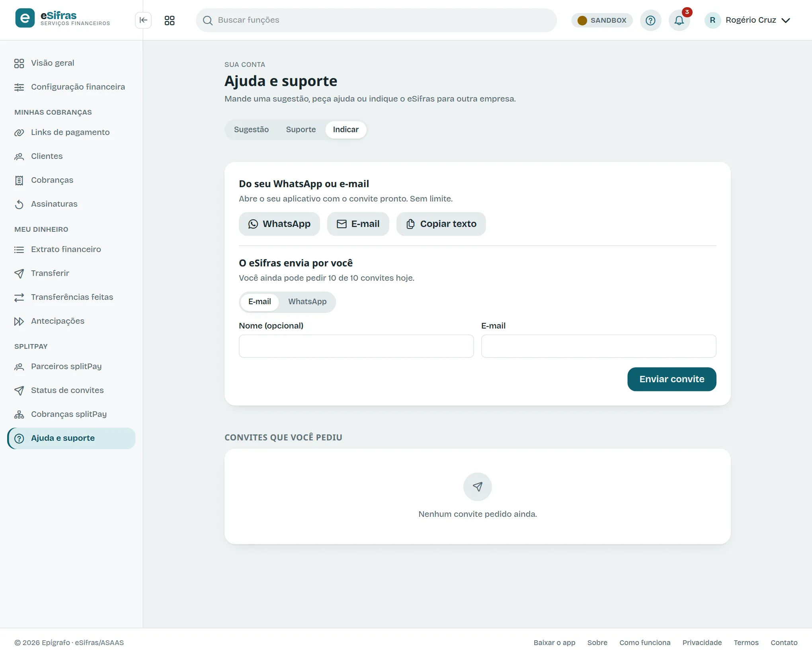This screenshot has height=657, width=812.
Task: Go to Links de pagamento
Action: (70, 133)
